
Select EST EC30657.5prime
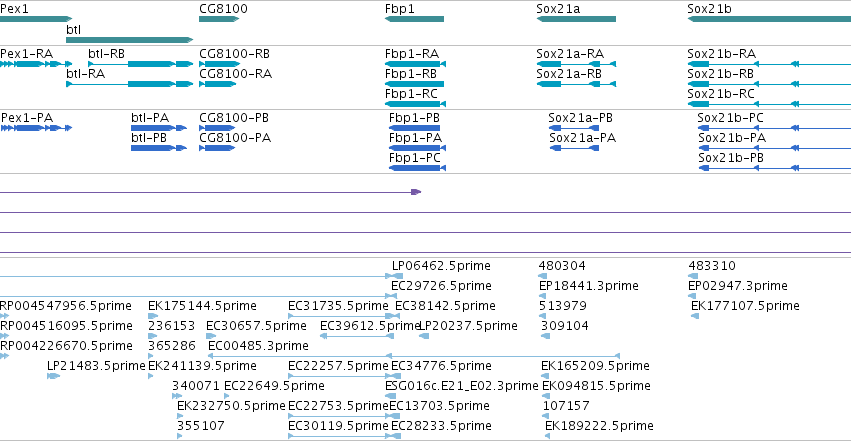[211, 336]
